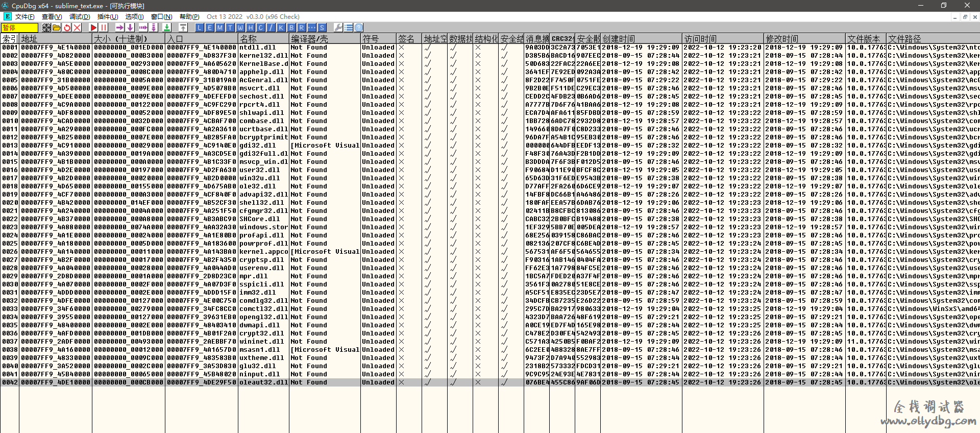
Task: Restart the debugged program
Action: (67, 28)
